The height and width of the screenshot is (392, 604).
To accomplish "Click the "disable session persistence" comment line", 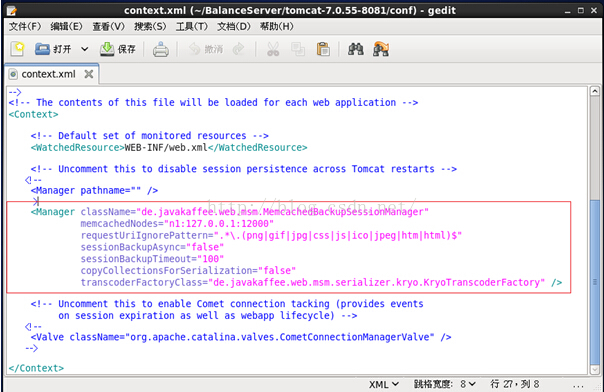I will point(244,169).
